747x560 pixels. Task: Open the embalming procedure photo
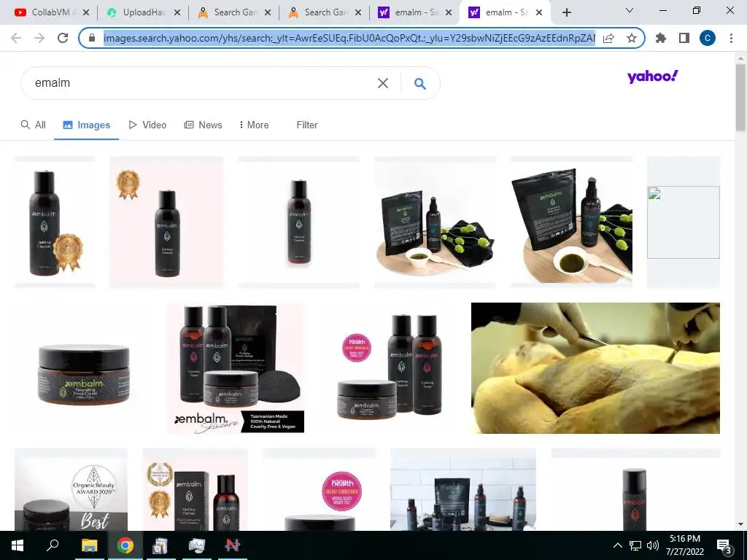tap(595, 368)
